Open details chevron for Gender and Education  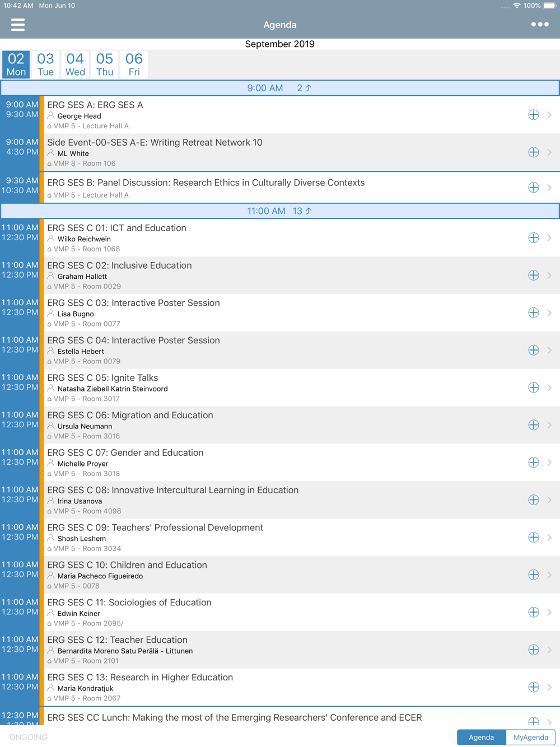[x=549, y=463]
